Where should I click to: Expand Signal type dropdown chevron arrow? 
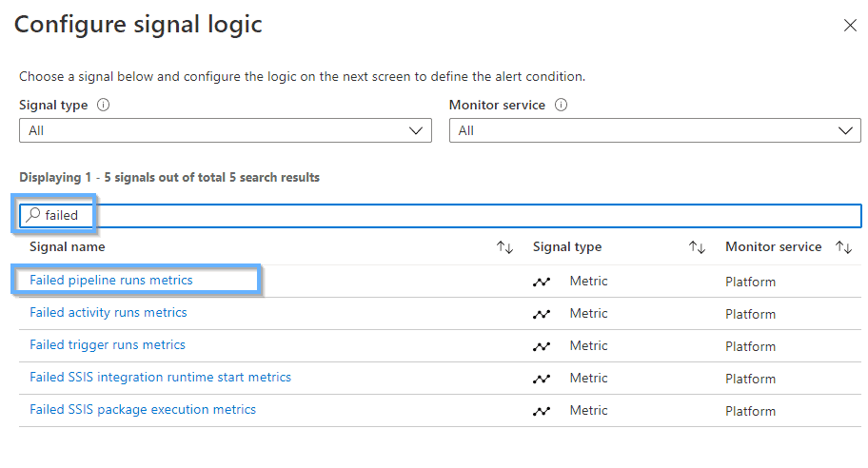point(416,130)
